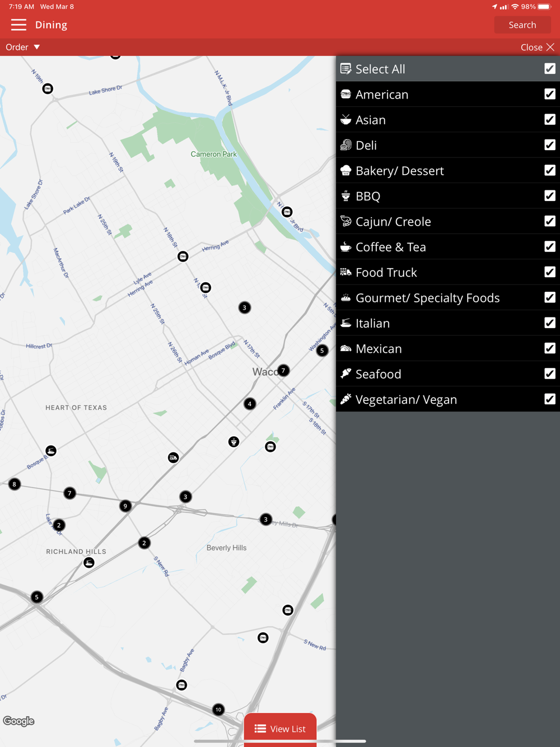Open the Order dropdown
Screen dimensions: 560x747
tap(23, 47)
